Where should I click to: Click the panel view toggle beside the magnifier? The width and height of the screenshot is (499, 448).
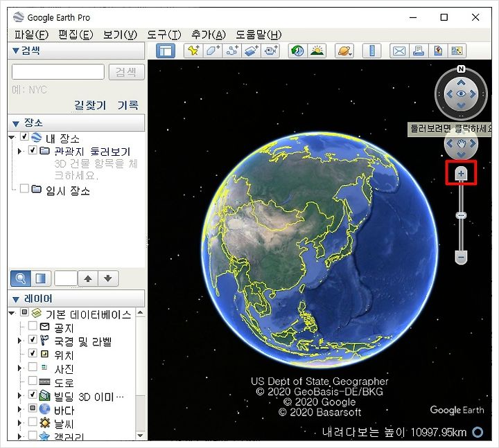click(x=41, y=278)
